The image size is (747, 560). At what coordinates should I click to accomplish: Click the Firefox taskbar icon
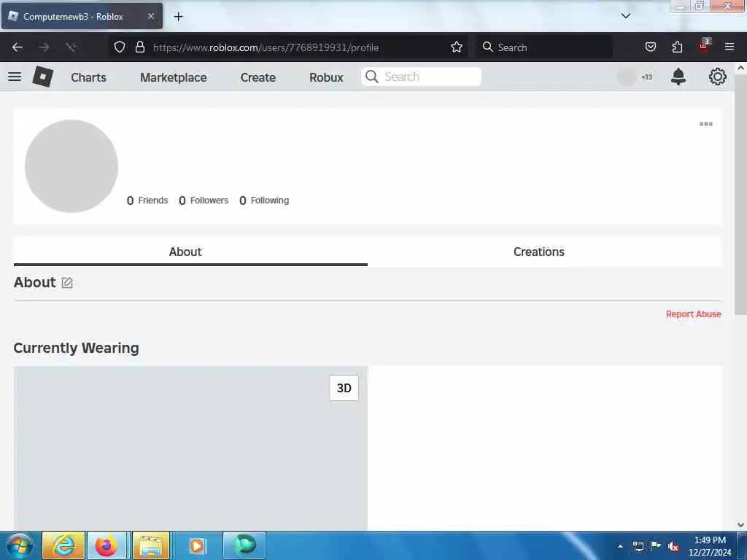pyautogui.click(x=108, y=545)
